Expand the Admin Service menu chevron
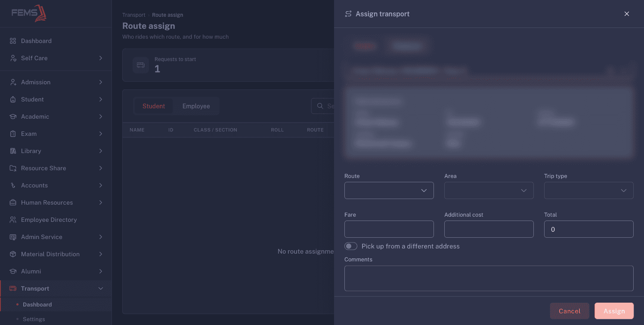Image resolution: width=644 pixels, height=325 pixels. point(101,237)
